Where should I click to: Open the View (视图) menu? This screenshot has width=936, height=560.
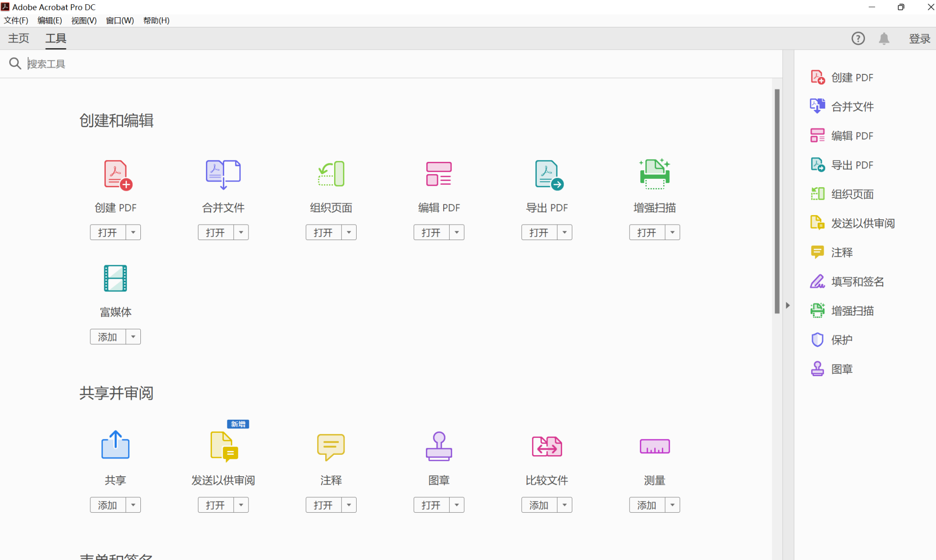coord(84,21)
